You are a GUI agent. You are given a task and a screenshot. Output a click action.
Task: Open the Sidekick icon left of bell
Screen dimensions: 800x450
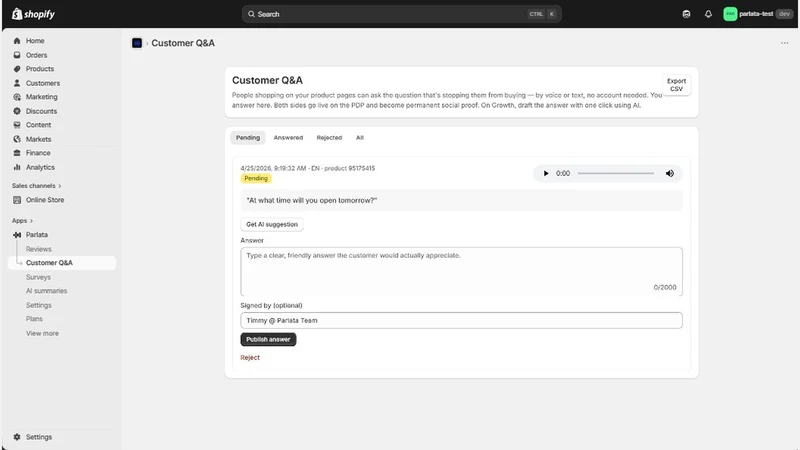(686, 14)
